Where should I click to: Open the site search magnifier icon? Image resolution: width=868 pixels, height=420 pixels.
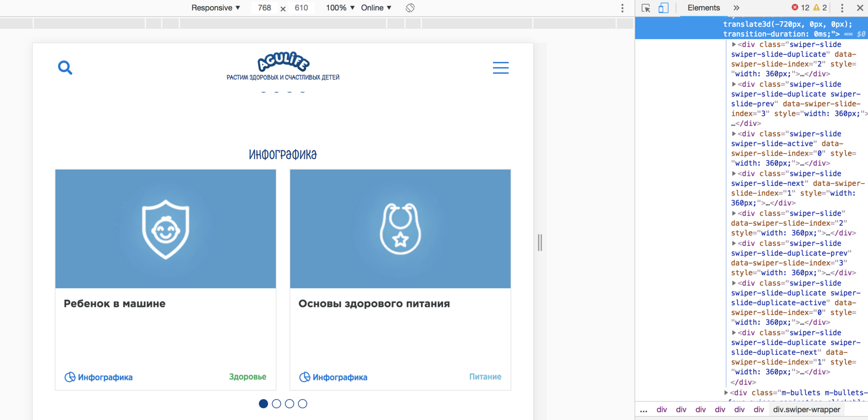click(65, 68)
